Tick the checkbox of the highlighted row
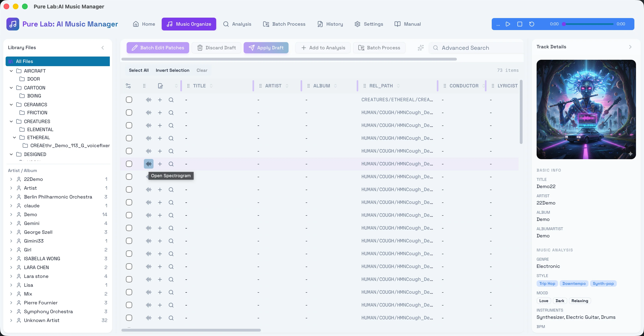The height and width of the screenshot is (336, 644). tap(129, 164)
